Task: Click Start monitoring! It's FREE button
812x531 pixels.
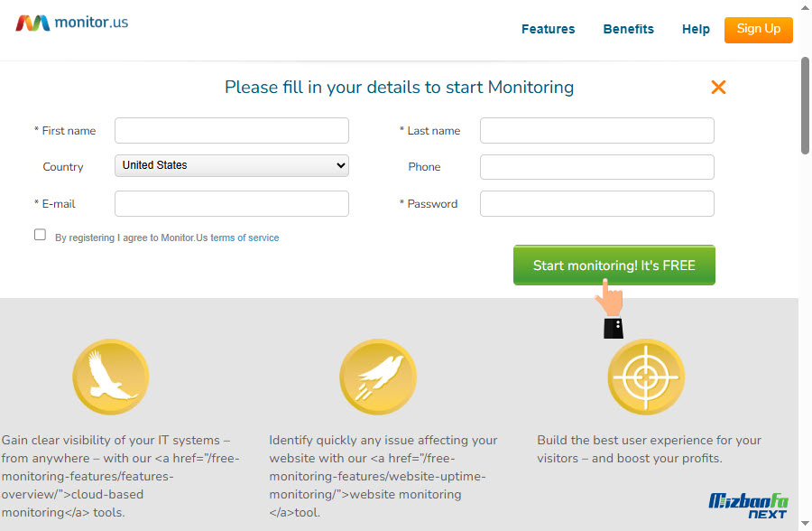Action: pos(614,265)
